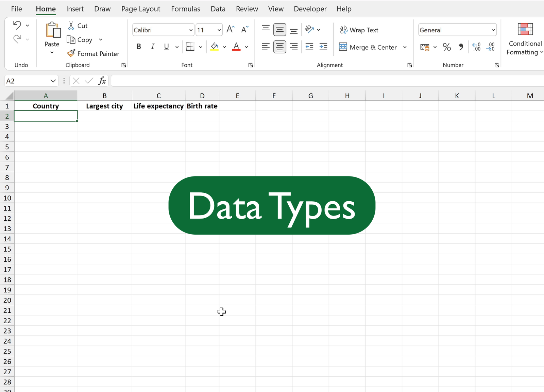This screenshot has height=392, width=544.
Task: Click the Cut scissors icon
Action: tap(71, 25)
